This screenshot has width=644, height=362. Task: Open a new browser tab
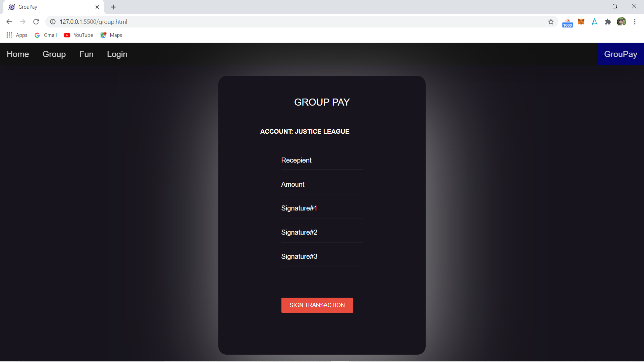[x=113, y=7]
